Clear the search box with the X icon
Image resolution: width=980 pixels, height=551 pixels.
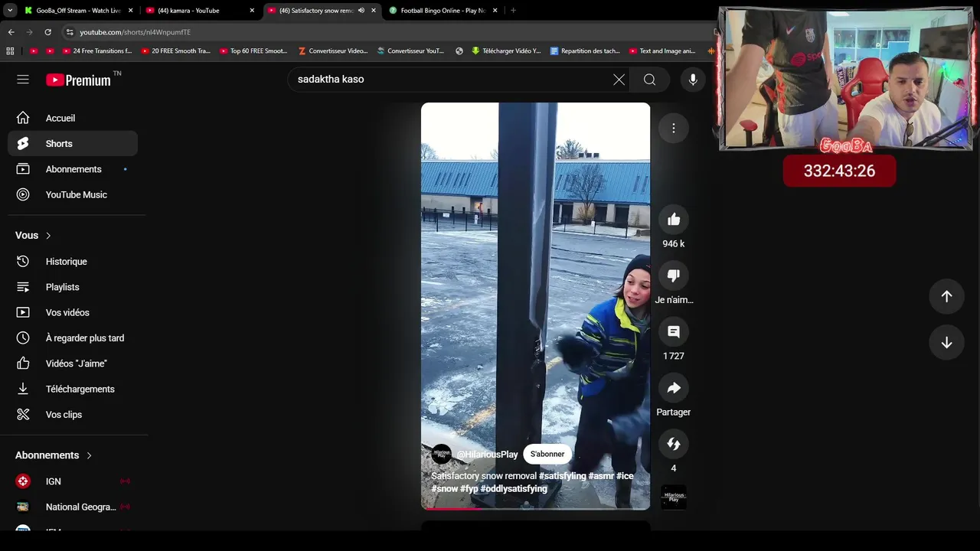[619, 80]
